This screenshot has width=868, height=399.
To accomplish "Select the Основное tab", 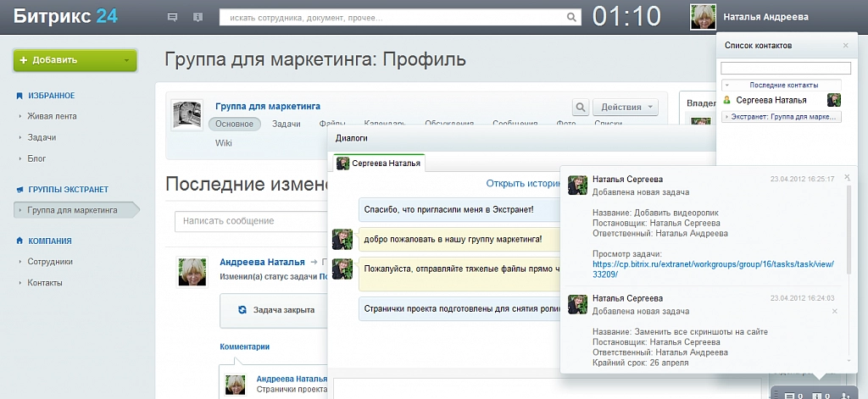I will [x=234, y=124].
